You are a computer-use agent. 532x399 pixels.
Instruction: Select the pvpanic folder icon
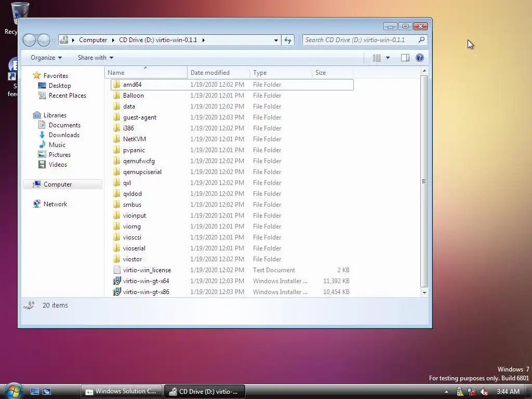point(116,150)
